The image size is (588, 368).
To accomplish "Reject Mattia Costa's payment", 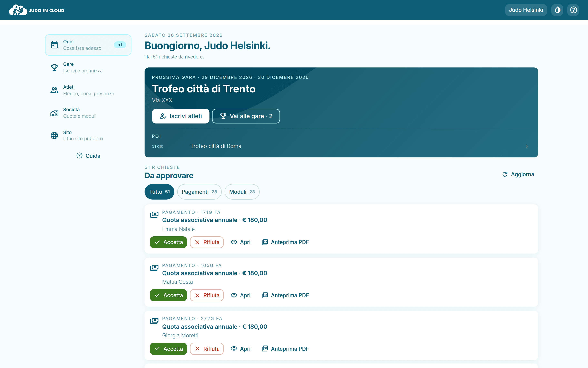I will point(207,295).
